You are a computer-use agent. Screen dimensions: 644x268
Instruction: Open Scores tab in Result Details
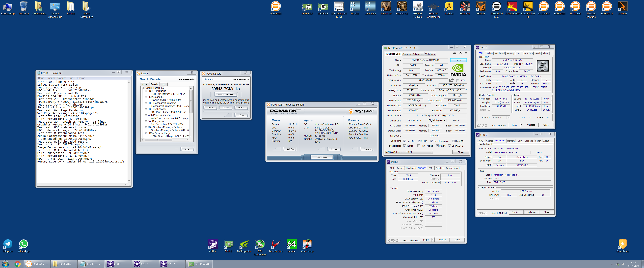[x=145, y=84]
